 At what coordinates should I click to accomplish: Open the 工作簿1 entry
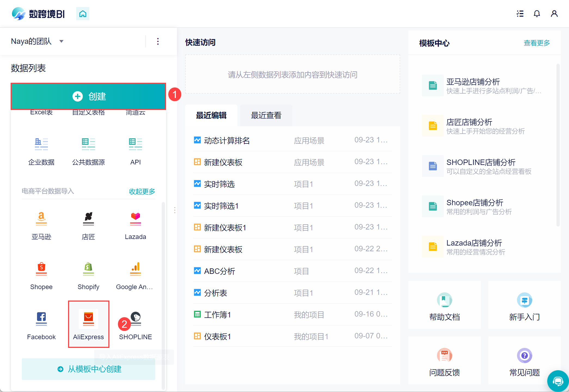click(x=293, y=315)
